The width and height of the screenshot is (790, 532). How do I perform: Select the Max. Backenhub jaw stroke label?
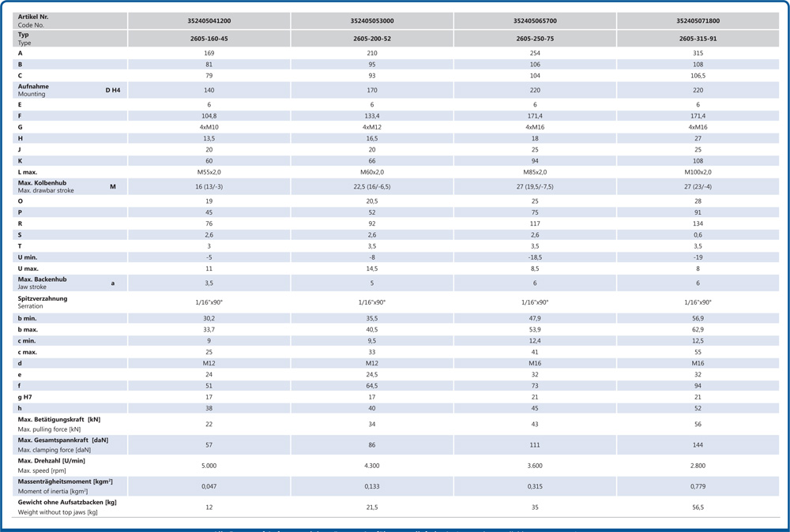(43, 283)
